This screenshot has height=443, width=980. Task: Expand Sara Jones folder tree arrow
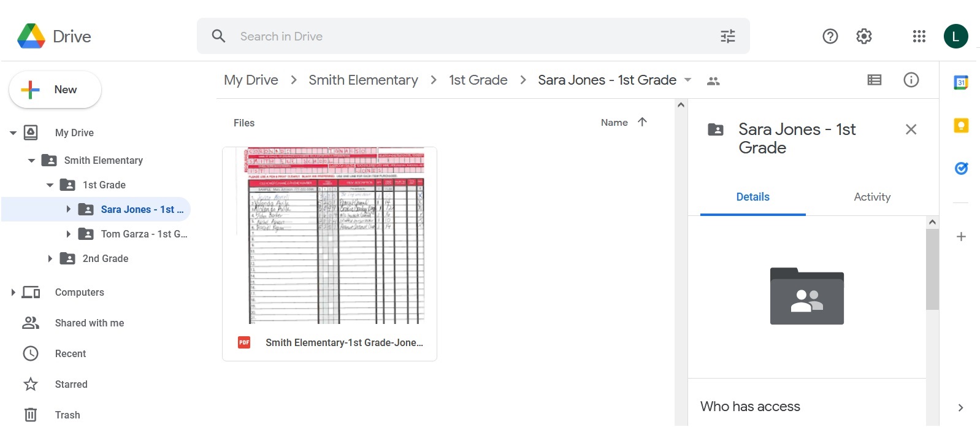pos(68,209)
